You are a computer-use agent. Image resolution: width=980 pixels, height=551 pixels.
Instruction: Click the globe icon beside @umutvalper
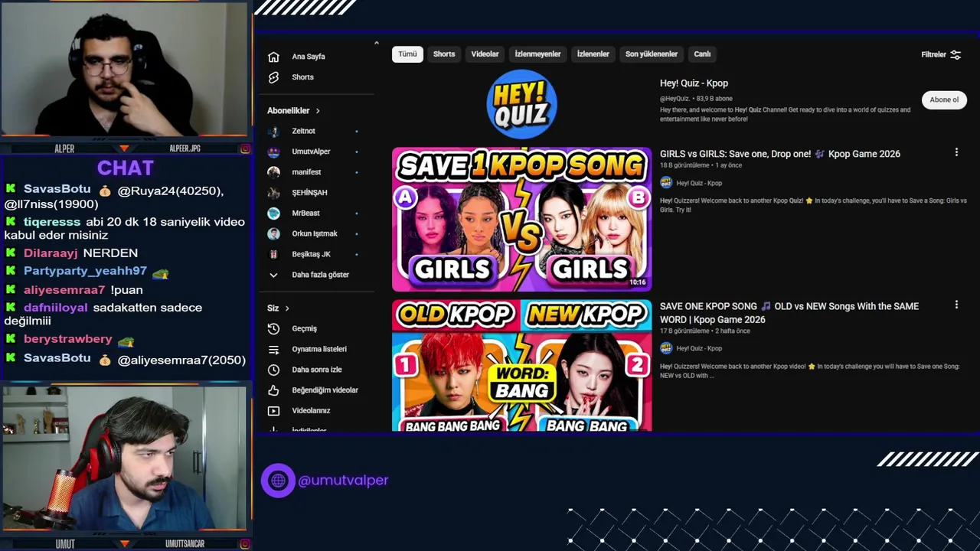tap(278, 481)
